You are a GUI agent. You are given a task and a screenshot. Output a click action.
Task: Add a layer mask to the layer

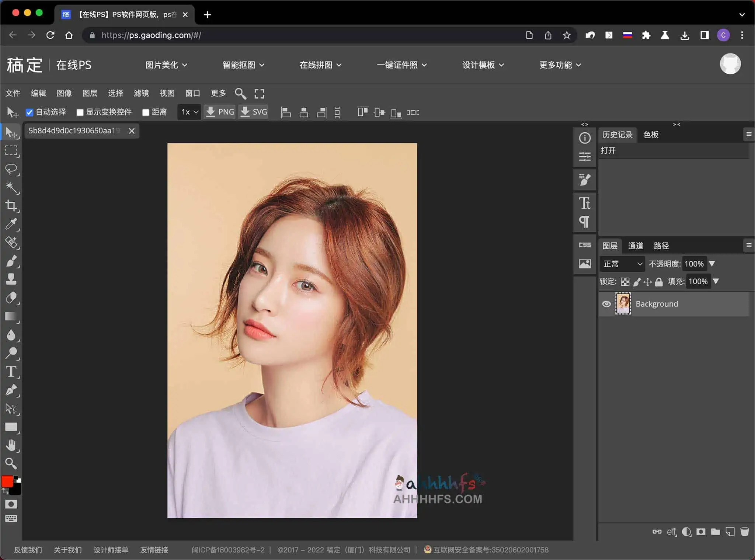click(x=700, y=532)
